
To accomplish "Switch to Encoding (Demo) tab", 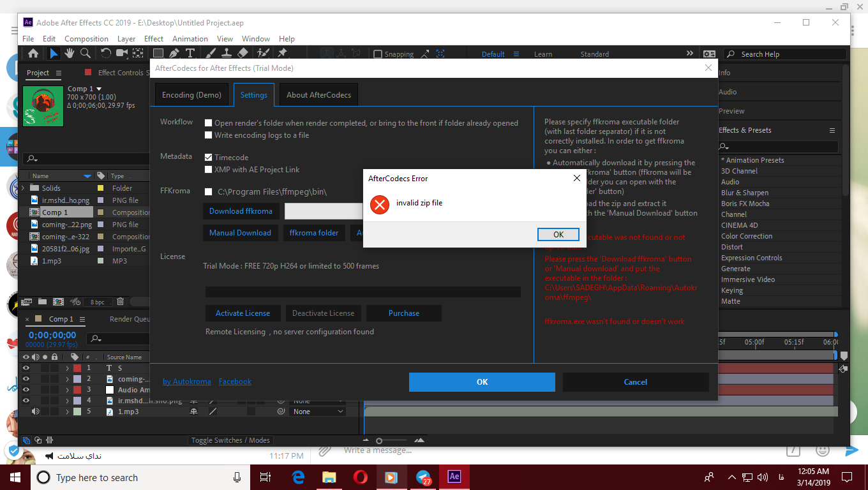I will coord(191,95).
